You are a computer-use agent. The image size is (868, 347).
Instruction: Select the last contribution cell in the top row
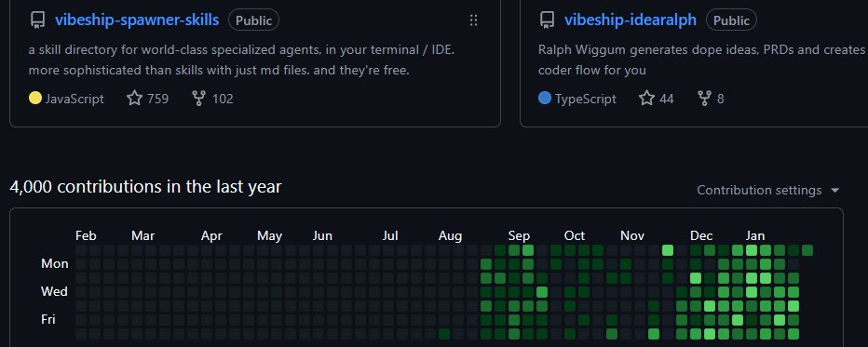tap(807, 250)
